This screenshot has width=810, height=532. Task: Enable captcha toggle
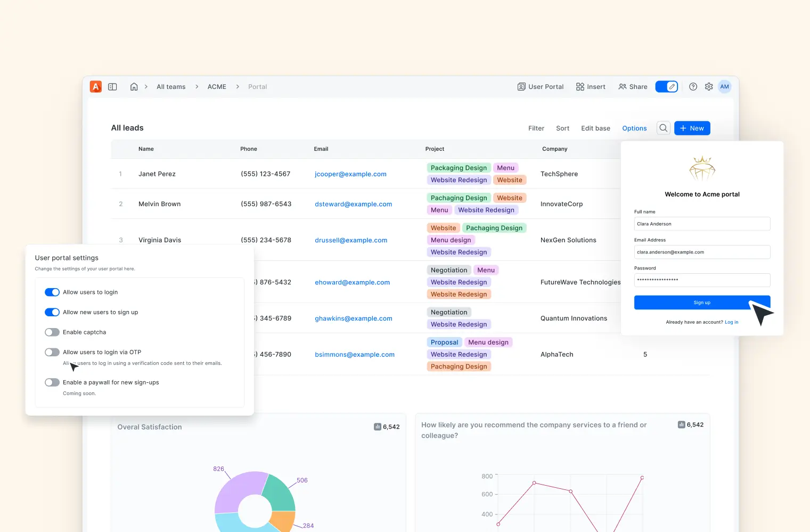click(52, 332)
